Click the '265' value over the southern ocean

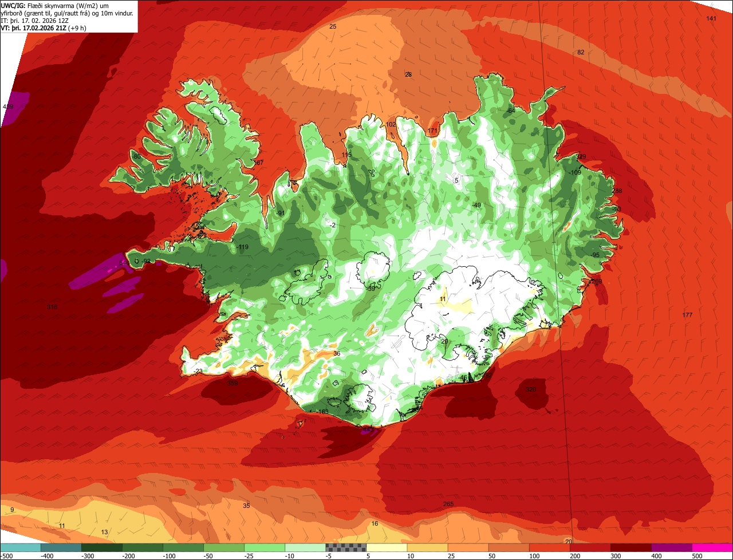(448, 504)
